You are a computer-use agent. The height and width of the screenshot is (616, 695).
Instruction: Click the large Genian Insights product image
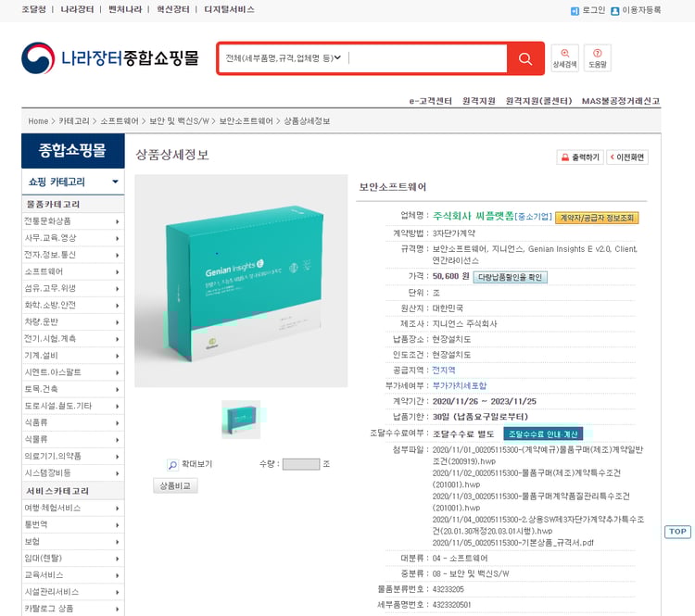[241, 281]
